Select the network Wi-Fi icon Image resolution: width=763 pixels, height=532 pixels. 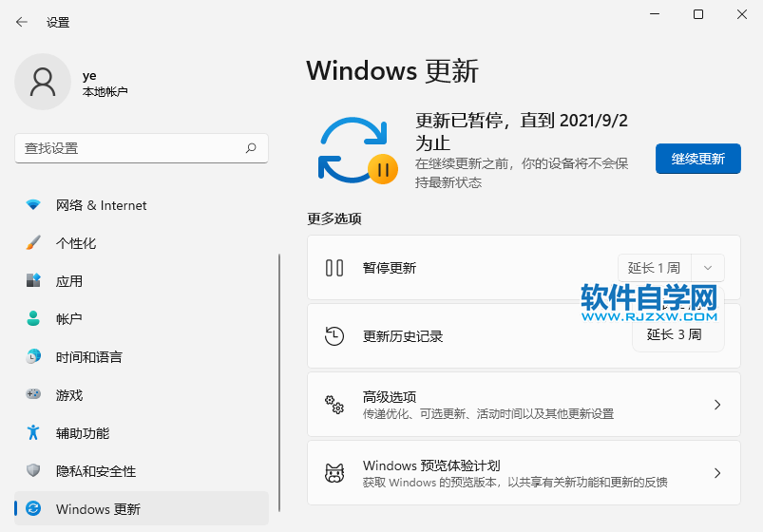point(33,205)
